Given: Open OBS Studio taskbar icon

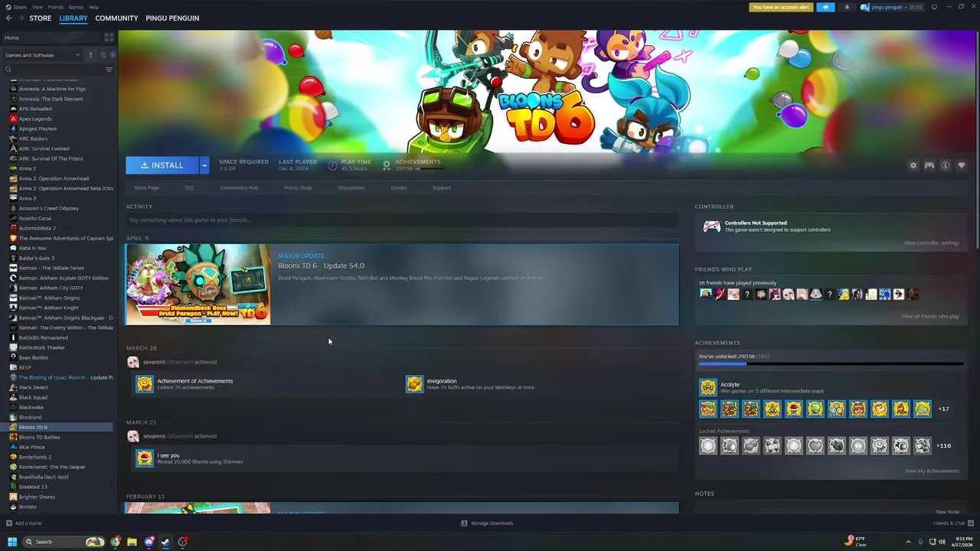Looking at the screenshot, I should point(182,542).
